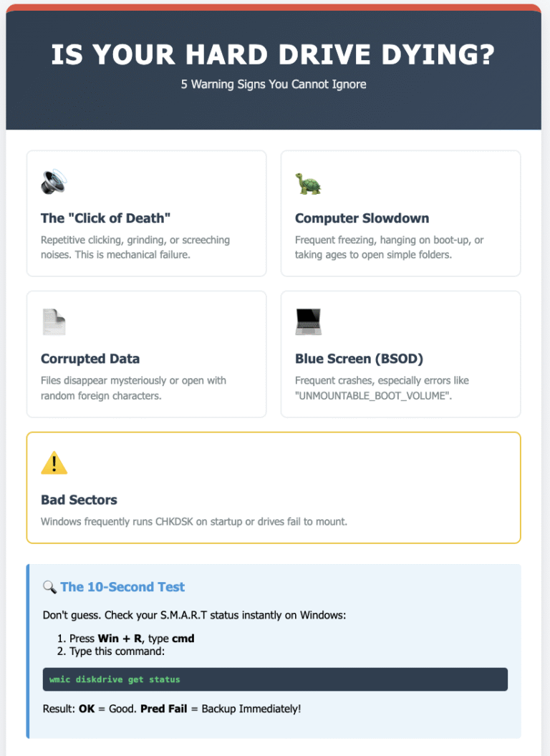Click the CHKDSK description under Bad Sectors
The image size is (550, 756).
[x=193, y=521]
